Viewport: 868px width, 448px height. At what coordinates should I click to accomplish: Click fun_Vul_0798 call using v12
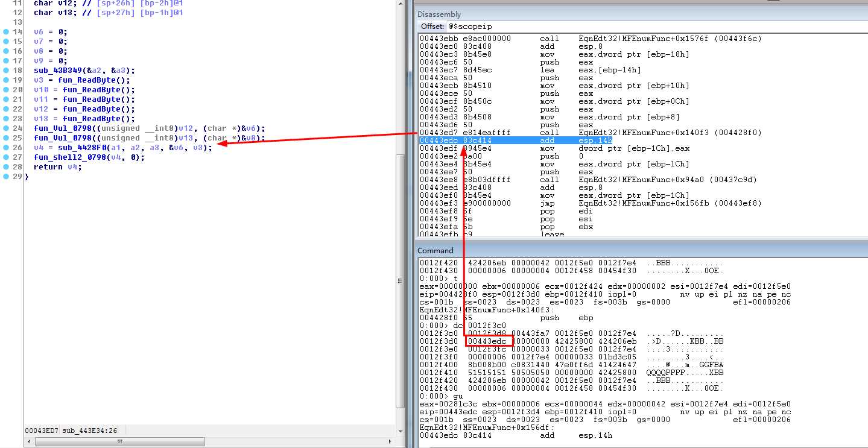(149, 128)
